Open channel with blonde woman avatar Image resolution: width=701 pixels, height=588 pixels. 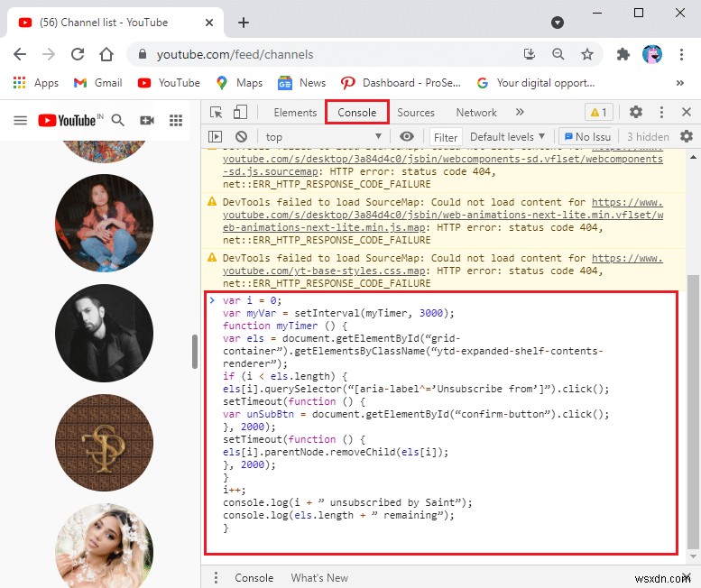click(104, 546)
